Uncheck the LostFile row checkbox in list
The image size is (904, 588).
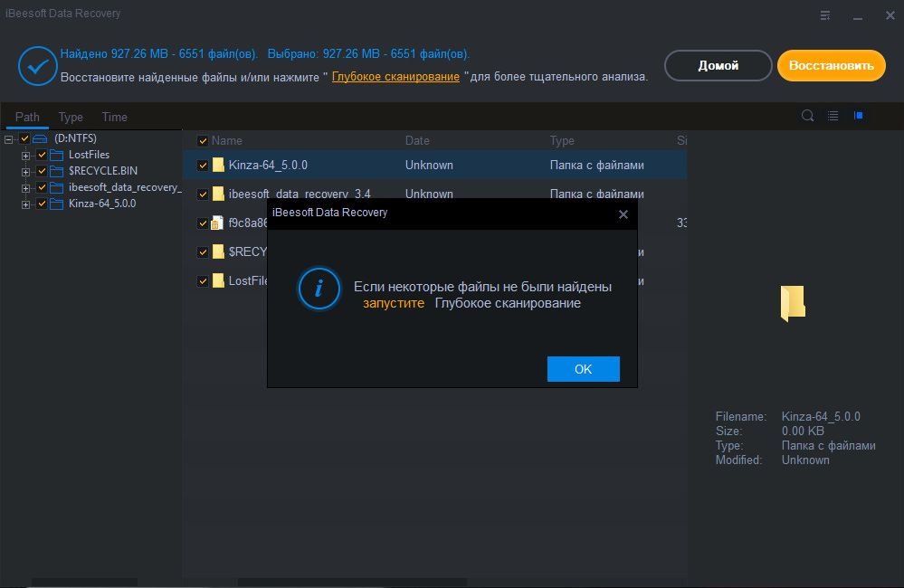point(203,280)
